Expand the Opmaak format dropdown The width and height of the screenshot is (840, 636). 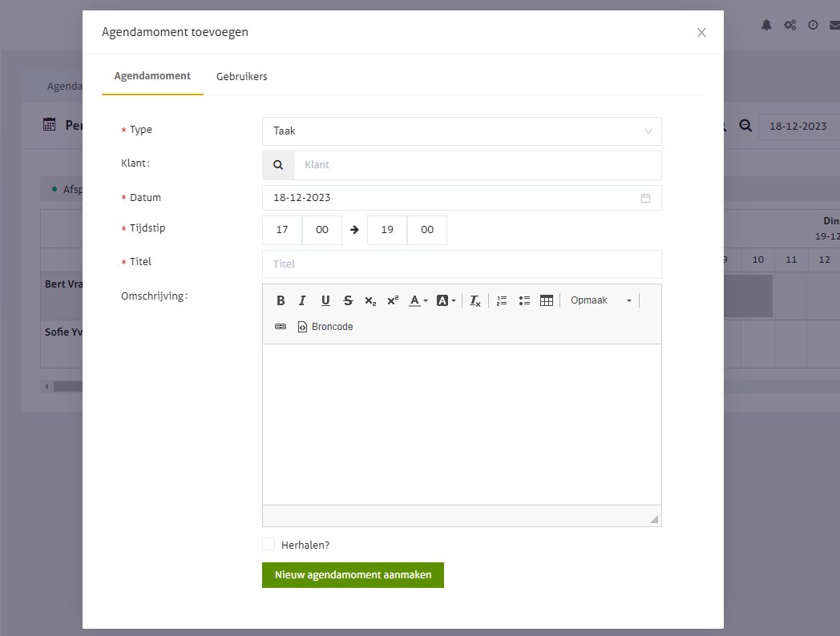600,301
